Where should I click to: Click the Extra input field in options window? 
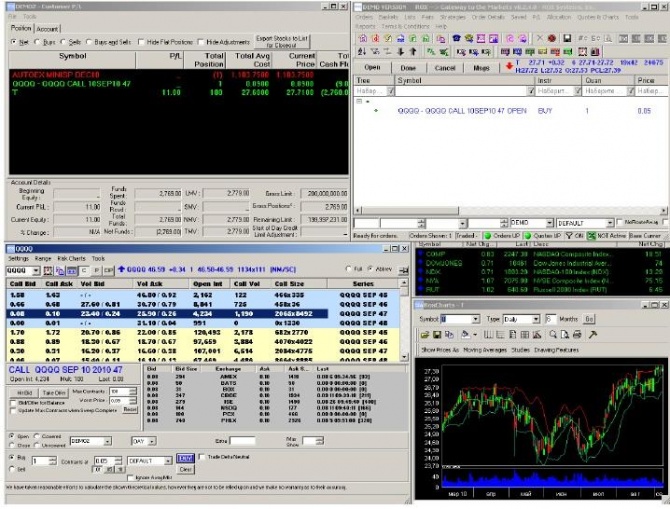(242, 441)
